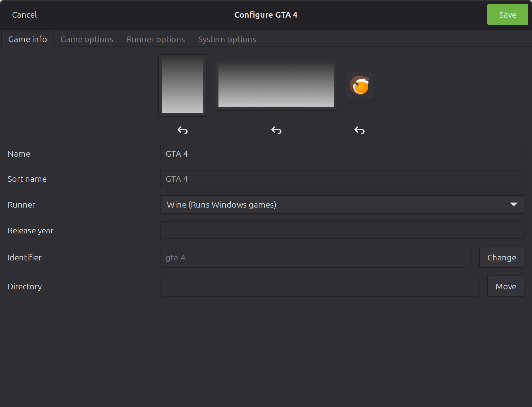Open the Game options tab
532x407 pixels.
coord(87,39)
